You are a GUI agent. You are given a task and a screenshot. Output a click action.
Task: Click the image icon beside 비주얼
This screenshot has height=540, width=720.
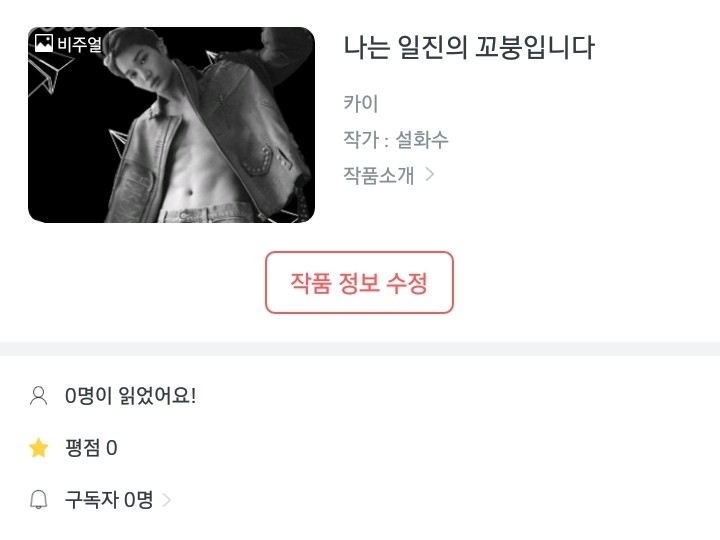(44, 43)
